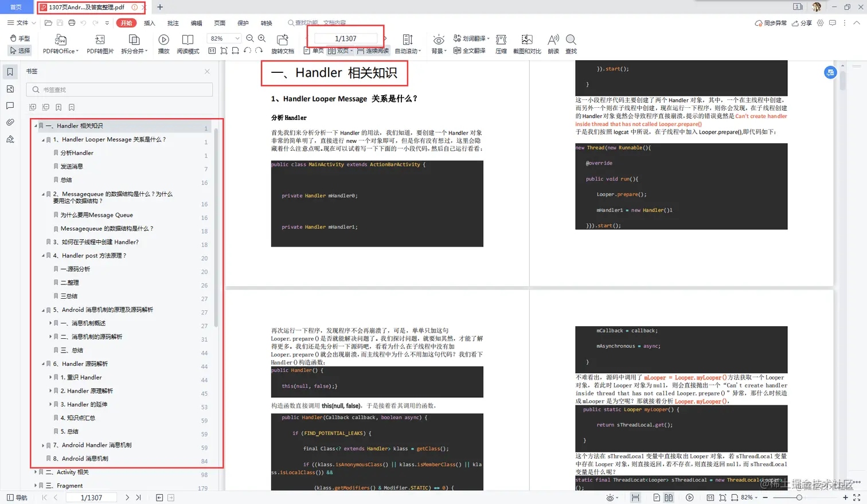Go to next page arrow in status bar
The height and width of the screenshot is (504, 867).
(127, 498)
